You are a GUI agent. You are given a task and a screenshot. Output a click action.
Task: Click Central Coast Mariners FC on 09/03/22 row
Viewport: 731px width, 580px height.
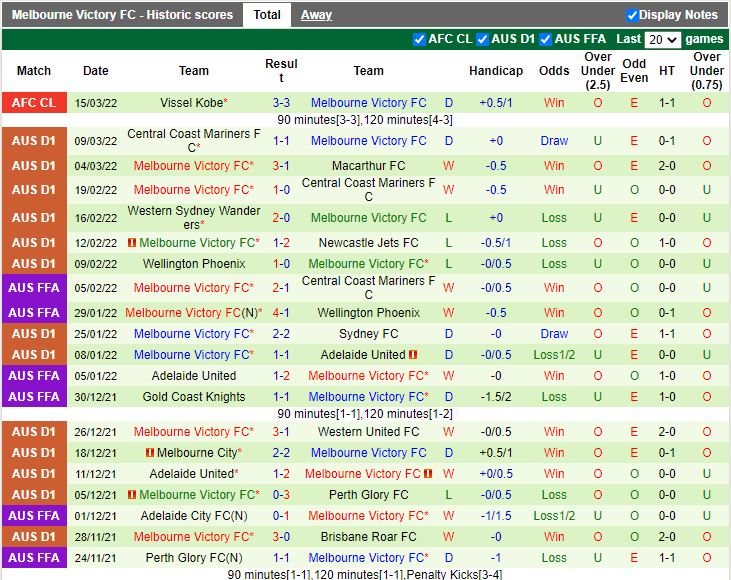pyautogui.click(x=193, y=140)
